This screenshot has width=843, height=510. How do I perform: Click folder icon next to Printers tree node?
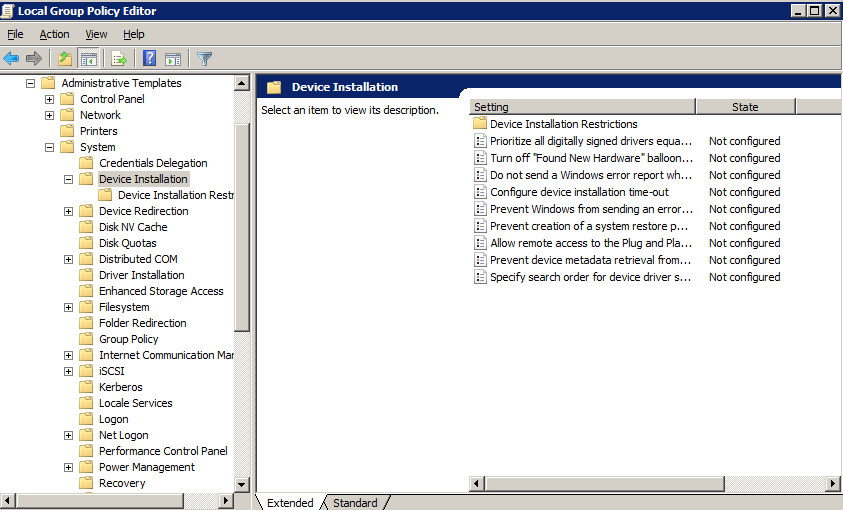(67, 131)
